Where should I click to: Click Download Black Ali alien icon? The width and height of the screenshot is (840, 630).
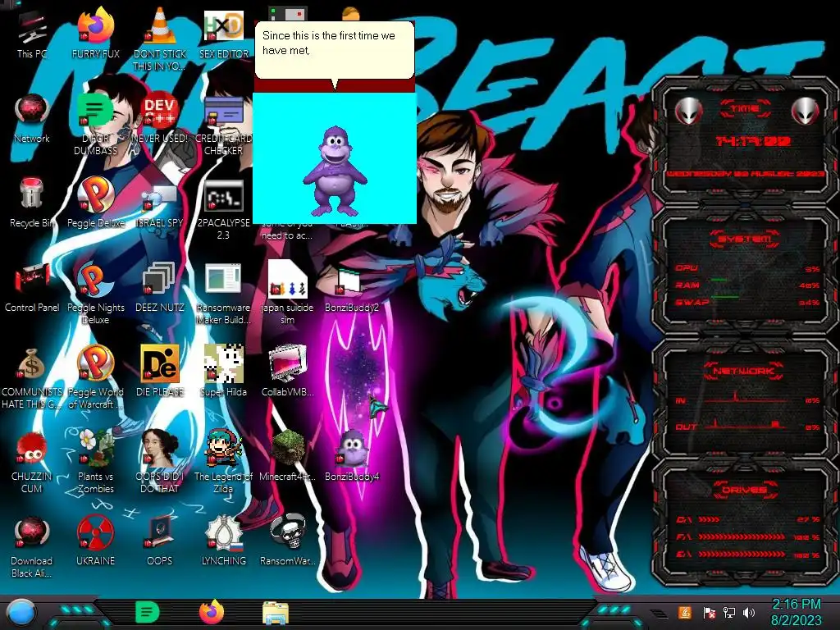32,546
